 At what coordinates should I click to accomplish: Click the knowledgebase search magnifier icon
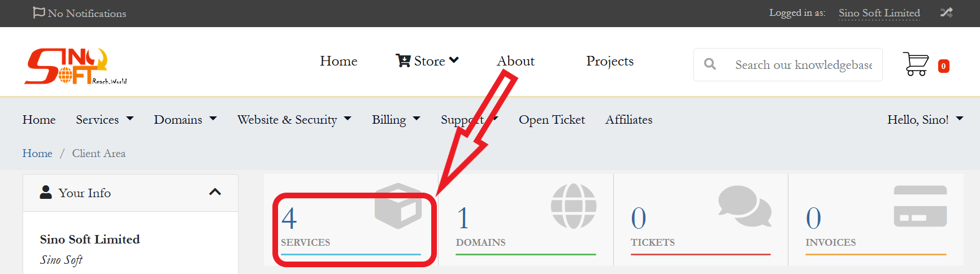(710, 64)
